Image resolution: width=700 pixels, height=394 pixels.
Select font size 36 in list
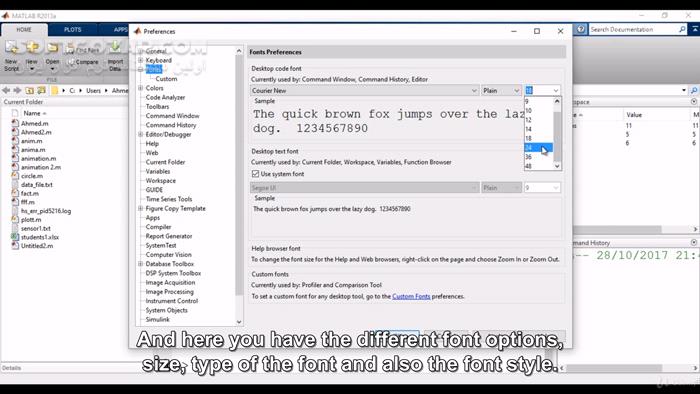click(538, 157)
